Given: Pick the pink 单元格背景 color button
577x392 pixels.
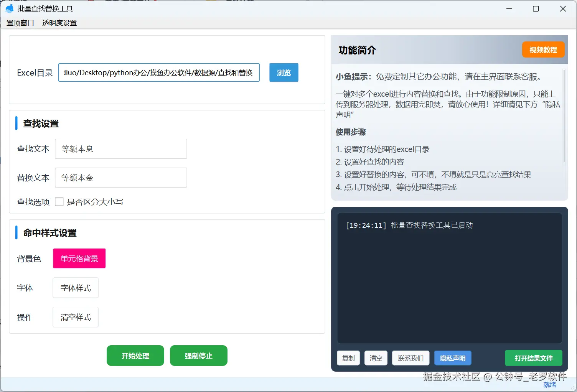Looking at the screenshot, I should click(79, 259).
